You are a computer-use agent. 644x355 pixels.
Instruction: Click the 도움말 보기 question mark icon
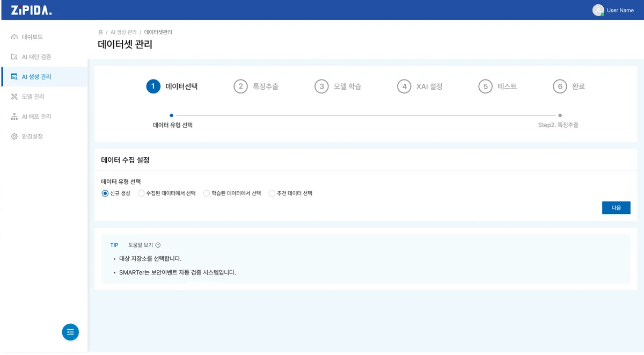(158, 245)
